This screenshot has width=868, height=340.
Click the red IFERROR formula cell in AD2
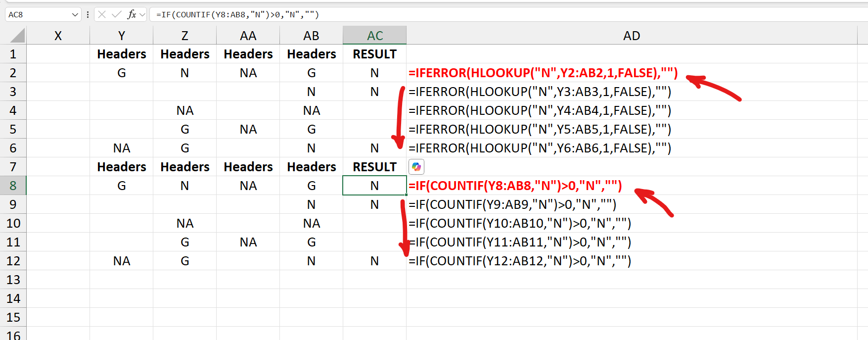543,73
